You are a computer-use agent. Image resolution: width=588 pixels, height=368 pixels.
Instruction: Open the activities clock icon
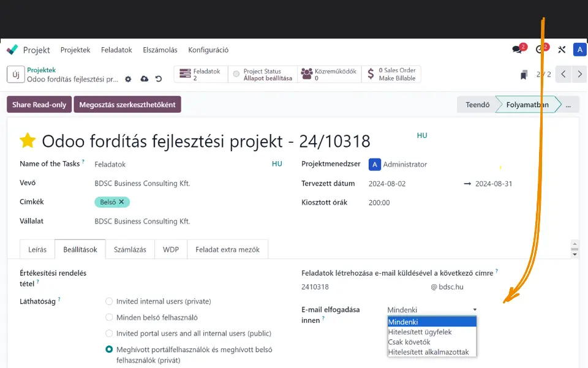point(540,50)
